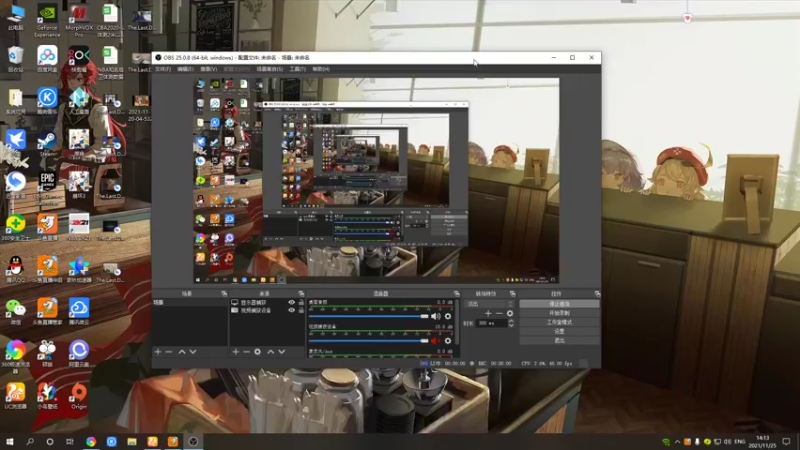Open the Scene Collection menu in OBS
This screenshot has width=800, height=450.
click(x=269, y=69)
